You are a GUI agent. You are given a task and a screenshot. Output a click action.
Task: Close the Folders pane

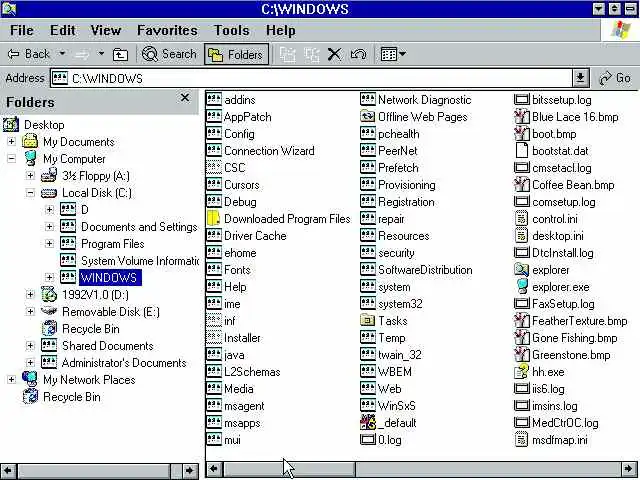[185, 98]
